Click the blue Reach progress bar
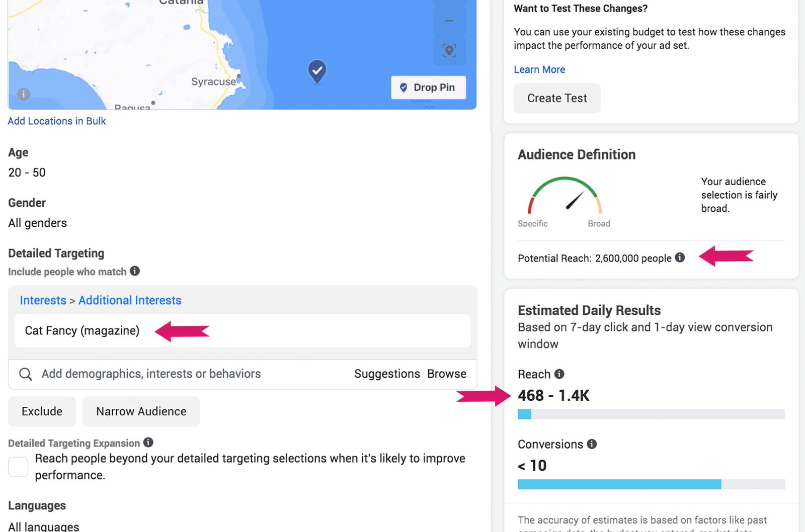This screenshot has height=532, width=805. tap(524, 414)
